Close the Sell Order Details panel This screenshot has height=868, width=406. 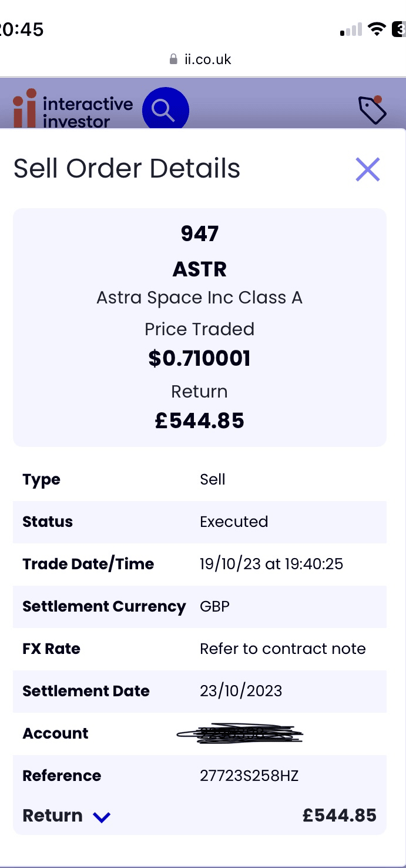(x=368, y=169)
